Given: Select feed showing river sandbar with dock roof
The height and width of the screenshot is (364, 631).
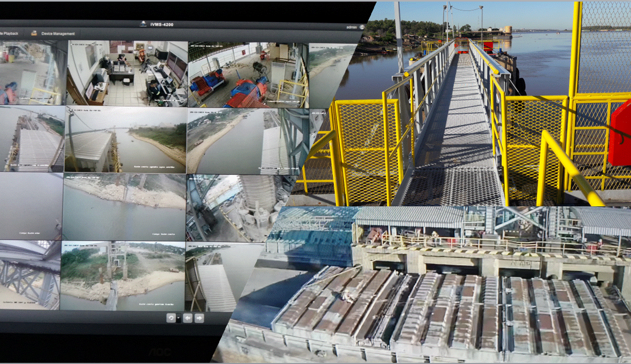Looking at the screenshot, I should [125, 139].
